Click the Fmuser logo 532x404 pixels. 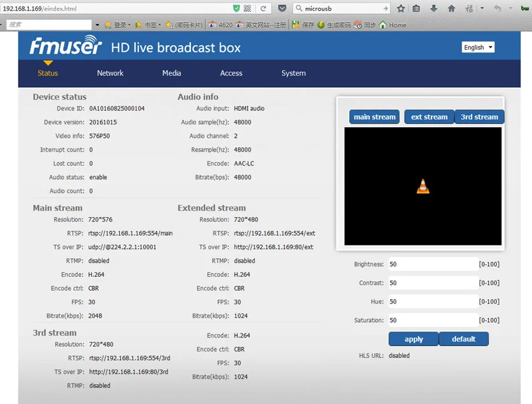pyautogui.click(x=65, y=46)
